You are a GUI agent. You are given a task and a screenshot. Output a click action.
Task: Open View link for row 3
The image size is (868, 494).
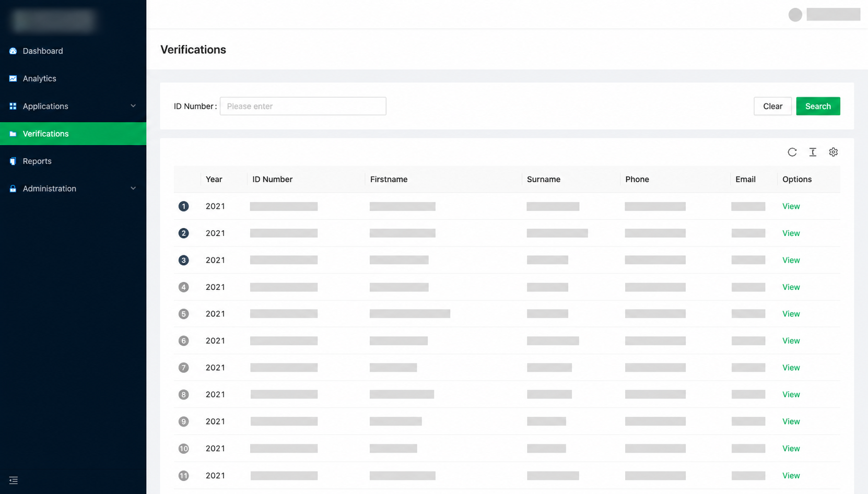pos(791,260)
